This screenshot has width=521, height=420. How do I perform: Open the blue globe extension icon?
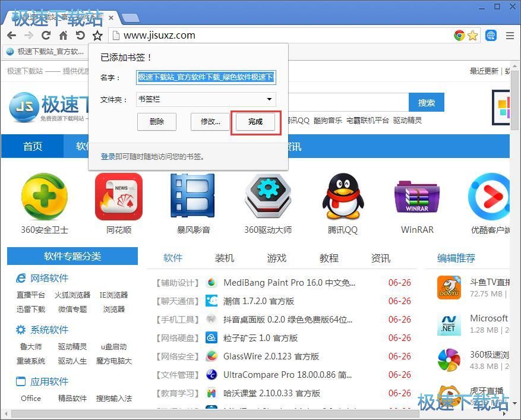491,35
